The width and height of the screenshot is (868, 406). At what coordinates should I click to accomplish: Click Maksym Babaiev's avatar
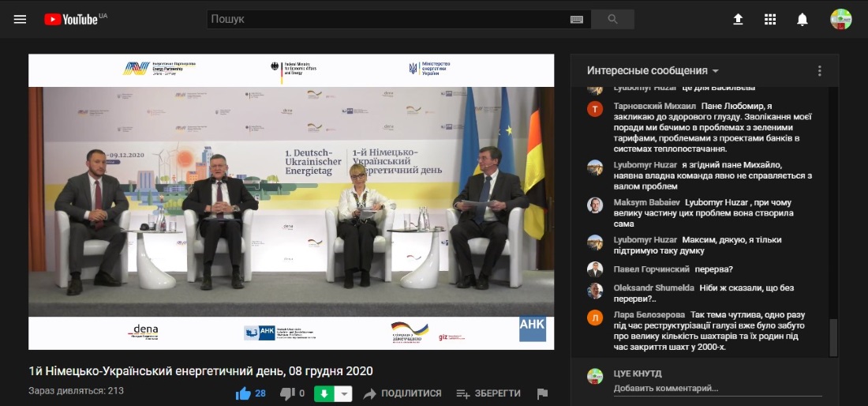click(595, 205)
